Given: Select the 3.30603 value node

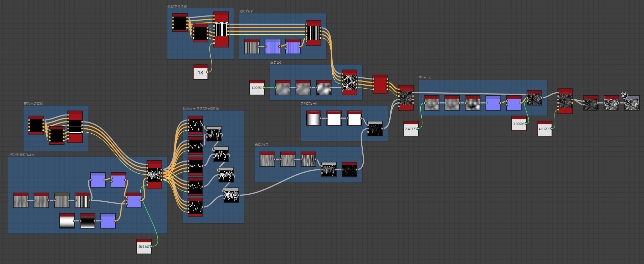Looking at the screenshot, I should 519,124.
